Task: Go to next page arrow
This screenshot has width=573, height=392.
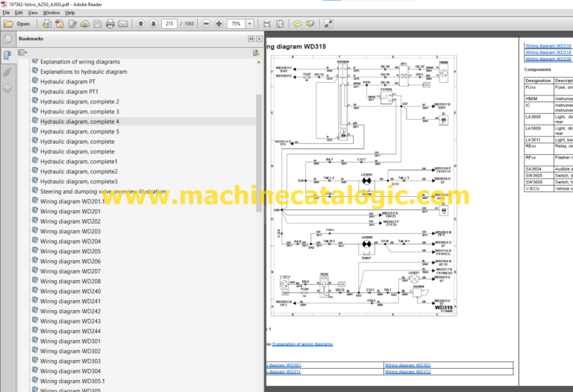Action: [x=154, y=24]
